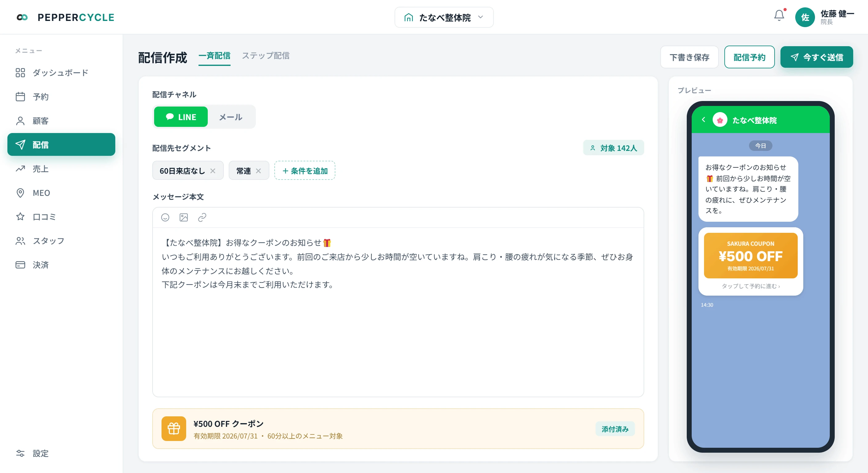Click the SAKURA COUPON ¥500 OFF card
This screenshot has height=473, width=868.
[750, 256]
